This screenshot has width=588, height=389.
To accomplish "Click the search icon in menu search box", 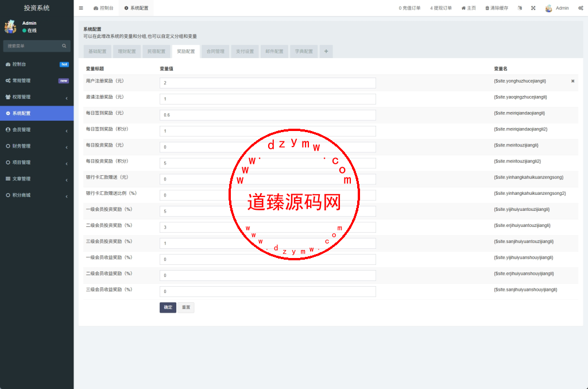I will [64, 46].
